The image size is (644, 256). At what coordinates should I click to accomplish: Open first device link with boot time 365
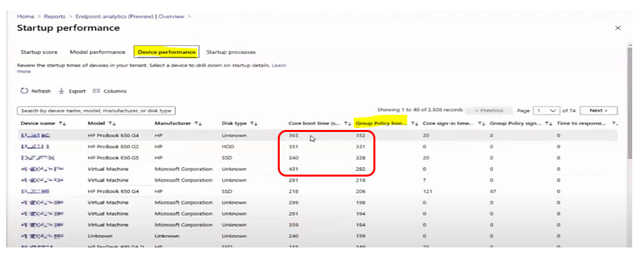pyautogui.click(x=35, y=135)
